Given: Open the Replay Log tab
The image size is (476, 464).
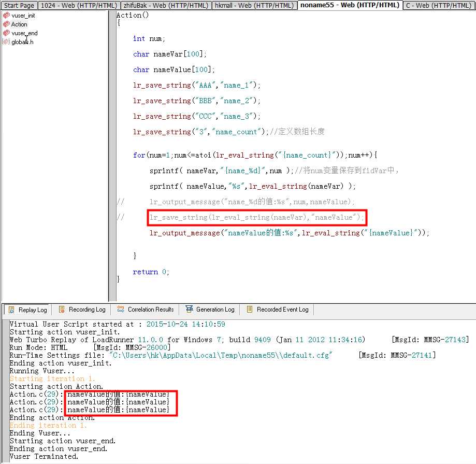Looking at the screenshot, I should [x=27, y=310].
